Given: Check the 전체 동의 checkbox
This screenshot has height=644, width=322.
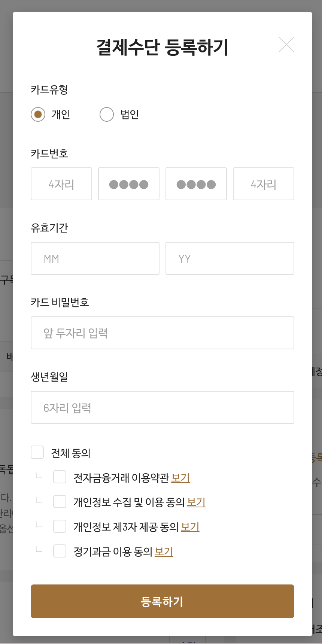Looking at the screenshot, I should tap(37, 452).
